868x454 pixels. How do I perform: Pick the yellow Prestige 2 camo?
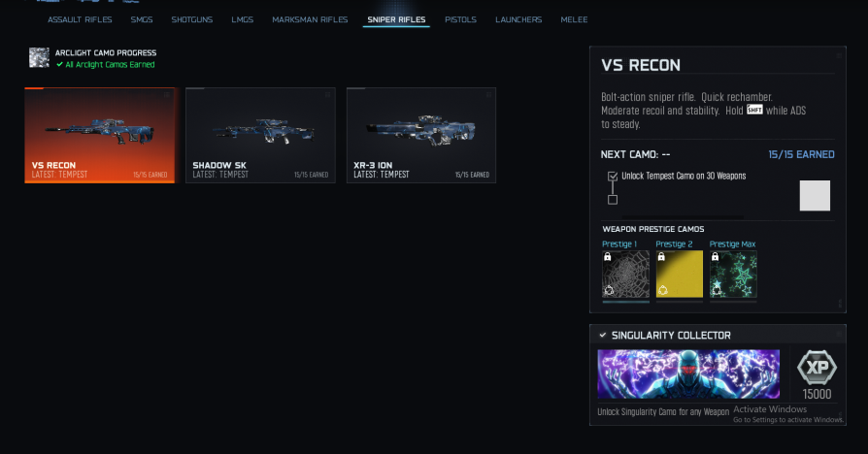click(x=680, y=275)
